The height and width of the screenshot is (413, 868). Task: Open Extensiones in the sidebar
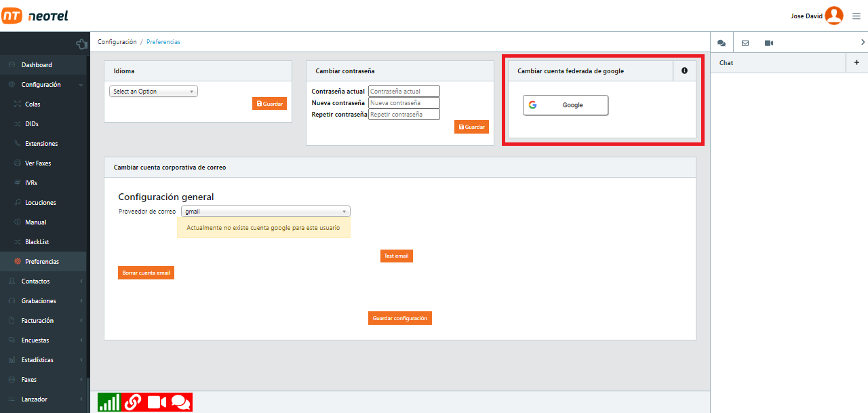click(x=41, y=144)
